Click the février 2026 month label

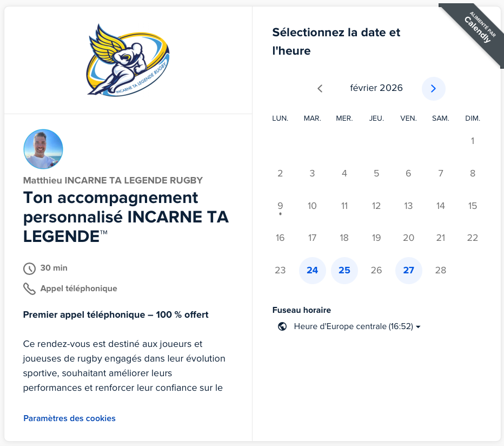[376, 88]
